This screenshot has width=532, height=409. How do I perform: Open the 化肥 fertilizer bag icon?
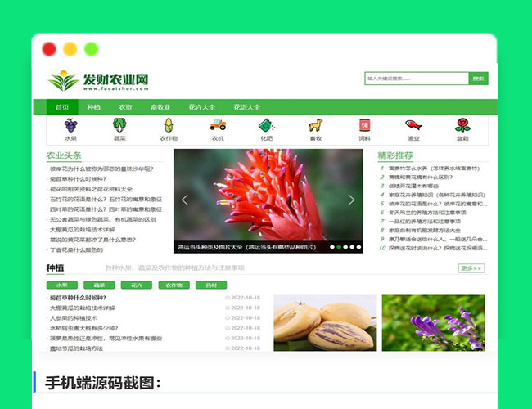point(267,129)
